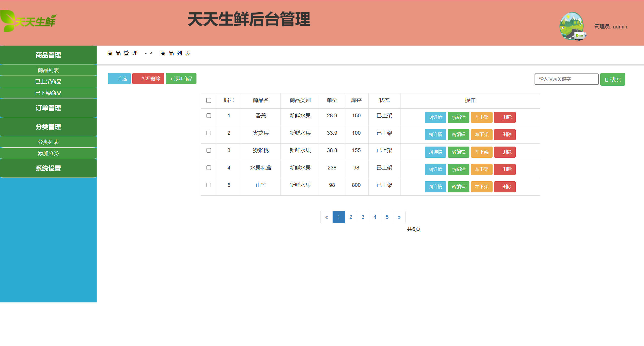Check the checkbox for row 4 水果礼盒
Screen dimensions: 644x346
click(209, 168)
